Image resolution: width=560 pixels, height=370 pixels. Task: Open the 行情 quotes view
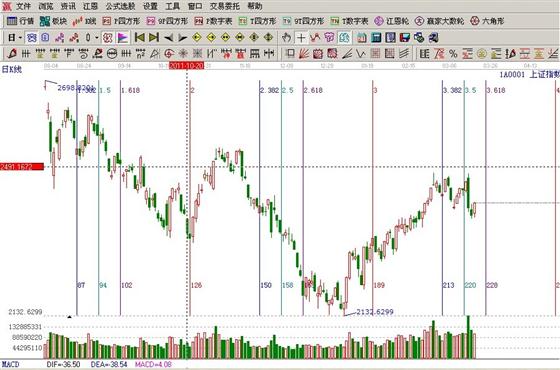click(x=20, y=21)
